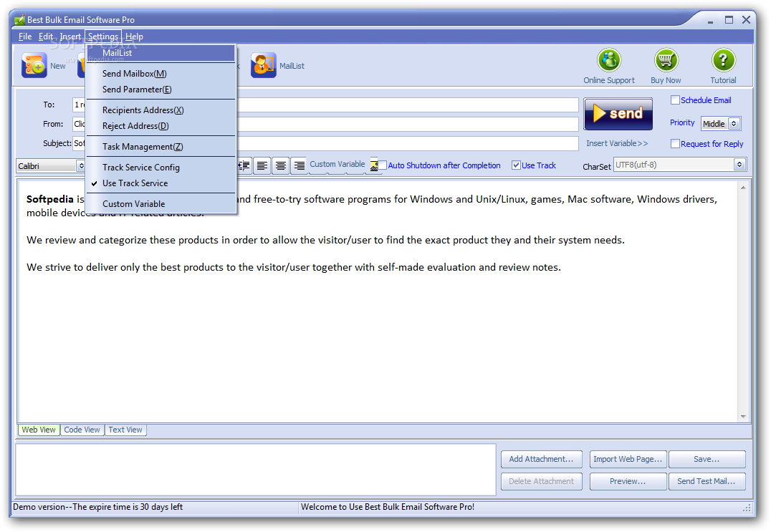Click the Welcome status bar message

388,507
